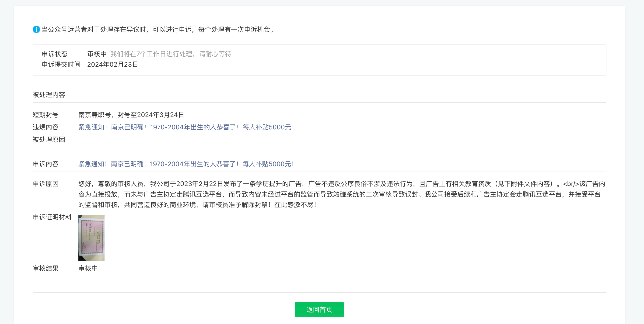
Task: Click the 申诉原因 label
Action: tap(45, 184)
